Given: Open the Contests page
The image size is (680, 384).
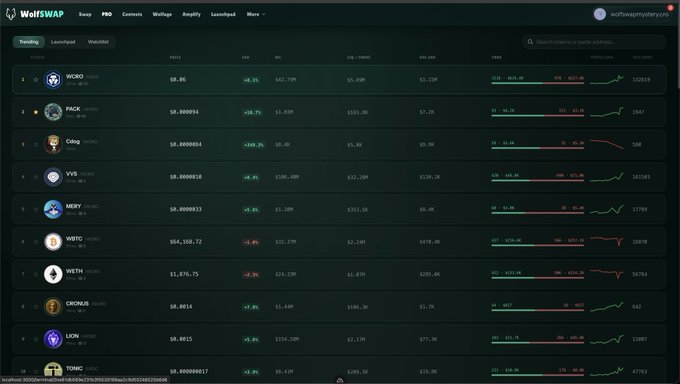Looking at the screenshot, I should 132,14.
